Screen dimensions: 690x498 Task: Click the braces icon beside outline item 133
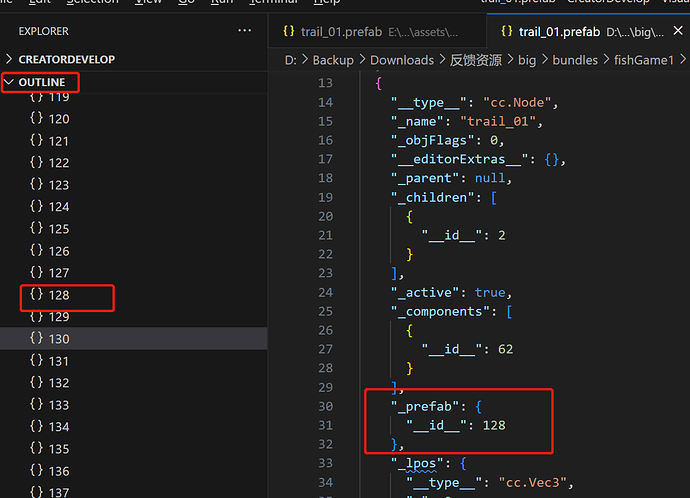pos(37,405)
